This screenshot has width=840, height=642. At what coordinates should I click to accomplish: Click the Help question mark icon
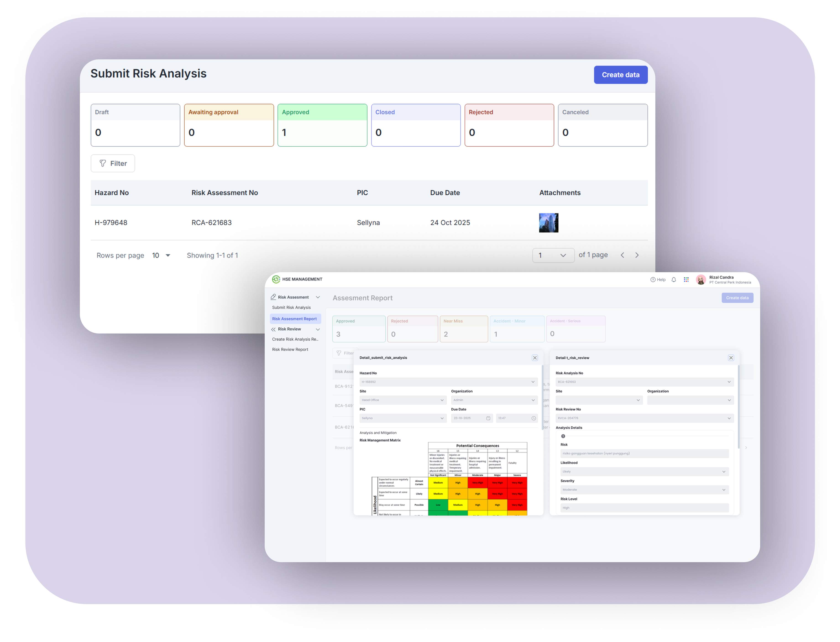[653, 280]
